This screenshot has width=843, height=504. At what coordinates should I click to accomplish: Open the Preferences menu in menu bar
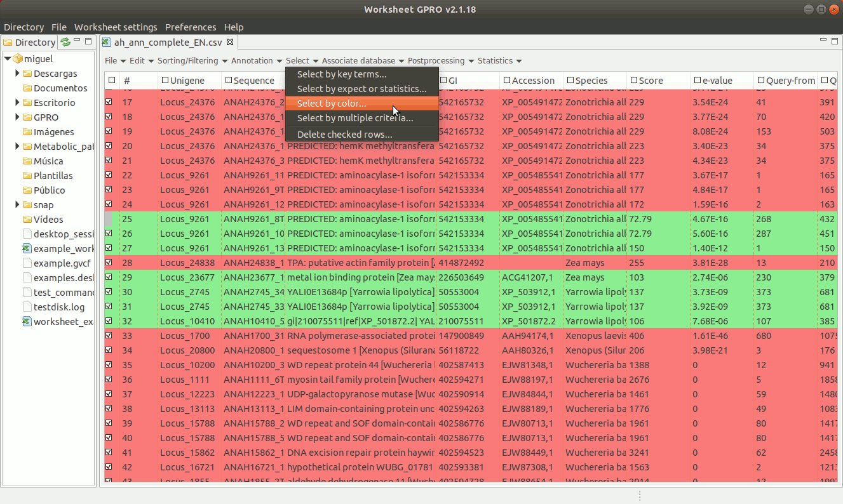tap(191, 27)
